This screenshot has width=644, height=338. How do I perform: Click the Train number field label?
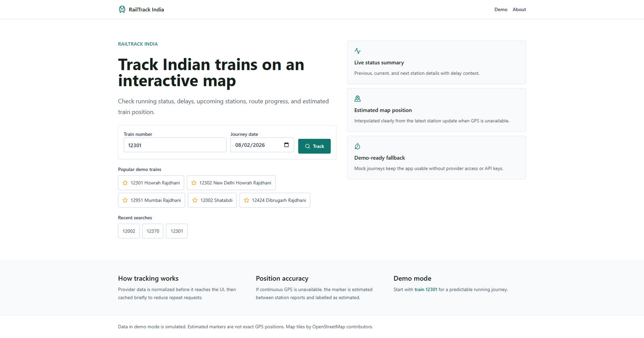(x=138, y=134)
